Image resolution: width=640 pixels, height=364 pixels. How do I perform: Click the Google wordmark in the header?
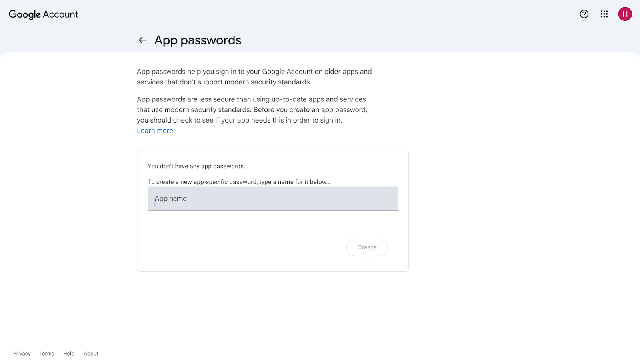[25, 14]
